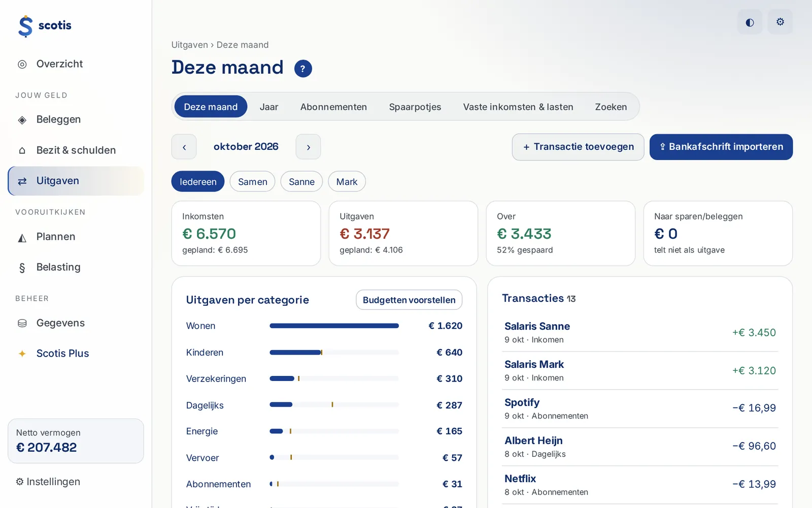Open Belasting in the sidebar
This screenshot has height=508, width=812.
click(x=76, y=267)
